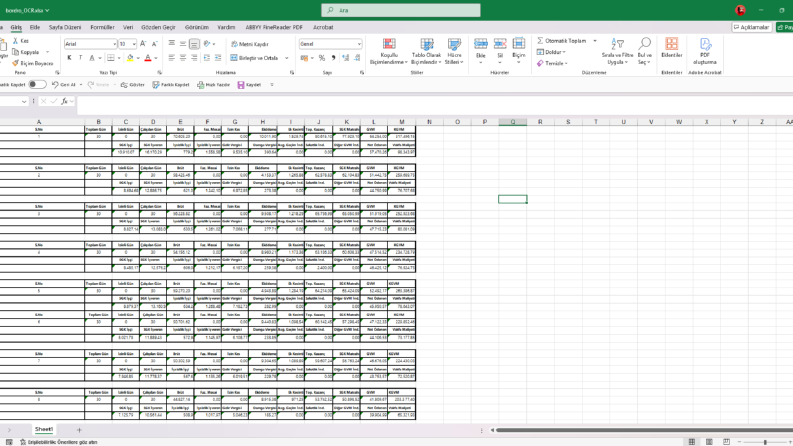The height and width of the screenshot is (446, 793).
Task: Apply the red font color
Action: click(148, 58)
